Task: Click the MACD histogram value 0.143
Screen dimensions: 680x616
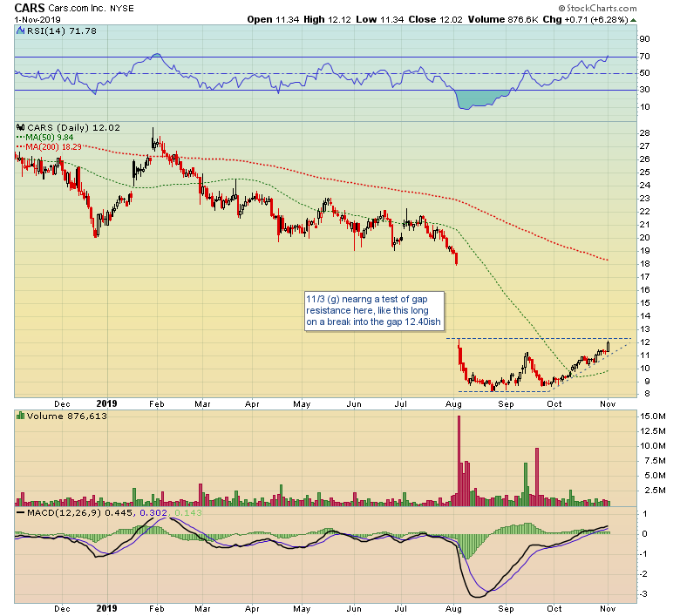Action: (x=188, y=513)
